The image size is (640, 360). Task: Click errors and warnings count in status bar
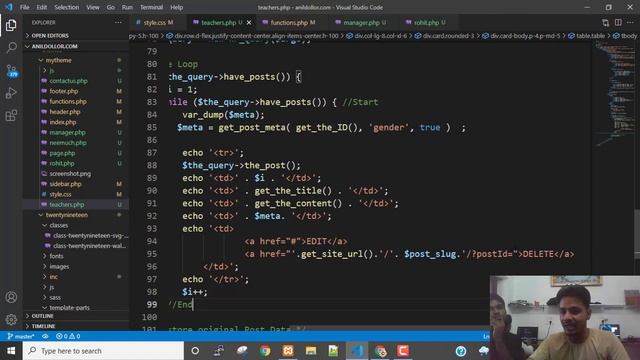point(68,336)
